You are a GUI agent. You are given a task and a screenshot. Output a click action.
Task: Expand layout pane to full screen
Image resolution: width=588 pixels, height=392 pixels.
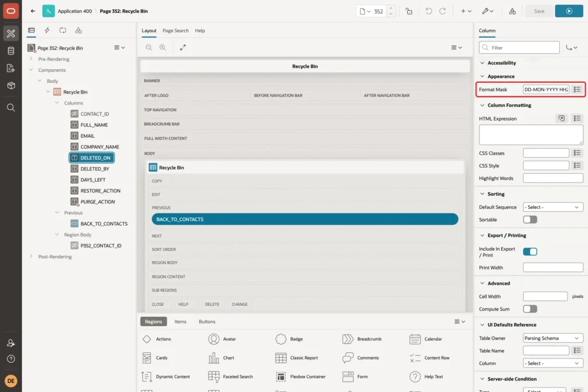point(183,47)
